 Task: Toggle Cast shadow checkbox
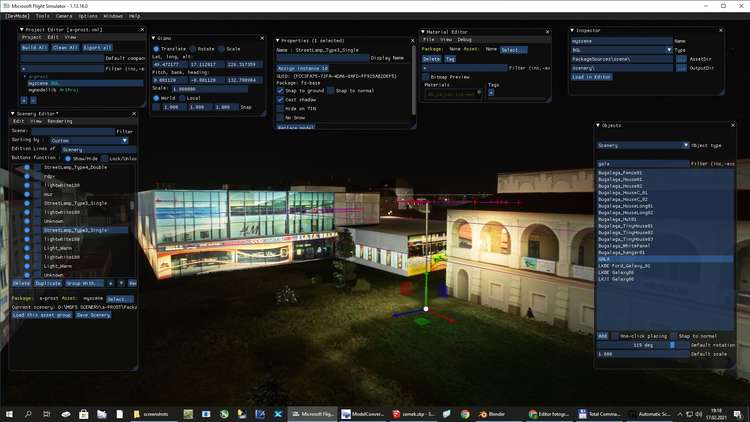pos(280,100)
